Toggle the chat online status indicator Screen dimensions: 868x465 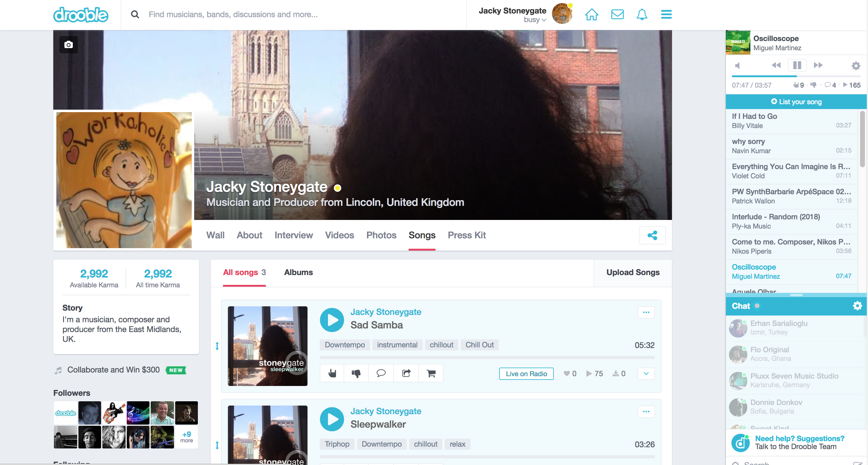coord(757,306)
